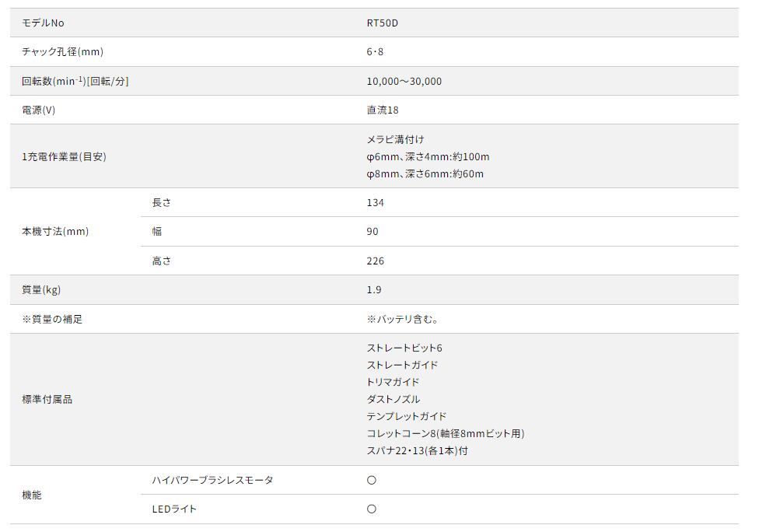Click the 標準付属品 row label
Image resolution: width=759 pixels, height=532 pixels.
click(47, 399)
